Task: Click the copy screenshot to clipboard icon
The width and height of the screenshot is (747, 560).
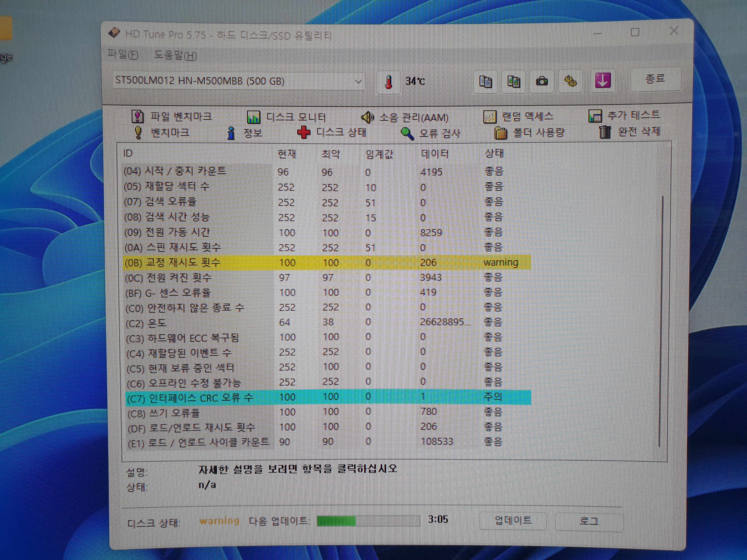Action: pyautogui.click(x=514, y=81)
